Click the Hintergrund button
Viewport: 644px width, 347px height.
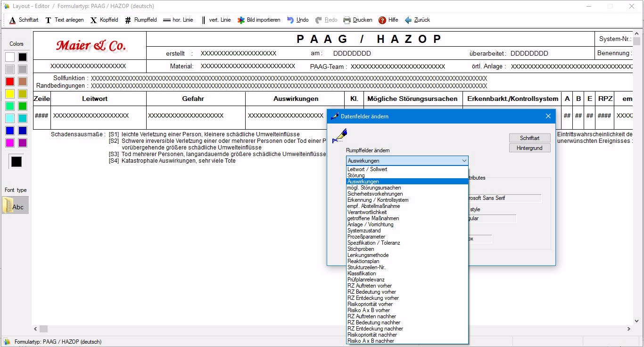click(529, 148)
